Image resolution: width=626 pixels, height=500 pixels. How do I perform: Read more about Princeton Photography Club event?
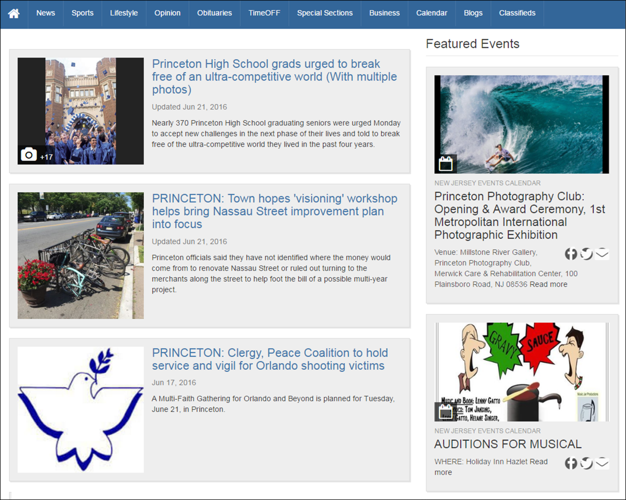click(549, 284)
